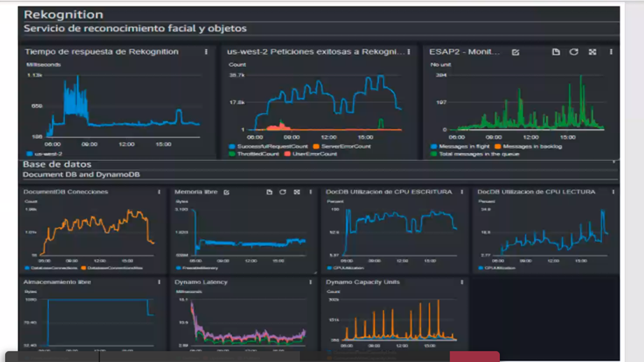Click 'Document DB and DynamoDB' subtitle

(81, 175)
